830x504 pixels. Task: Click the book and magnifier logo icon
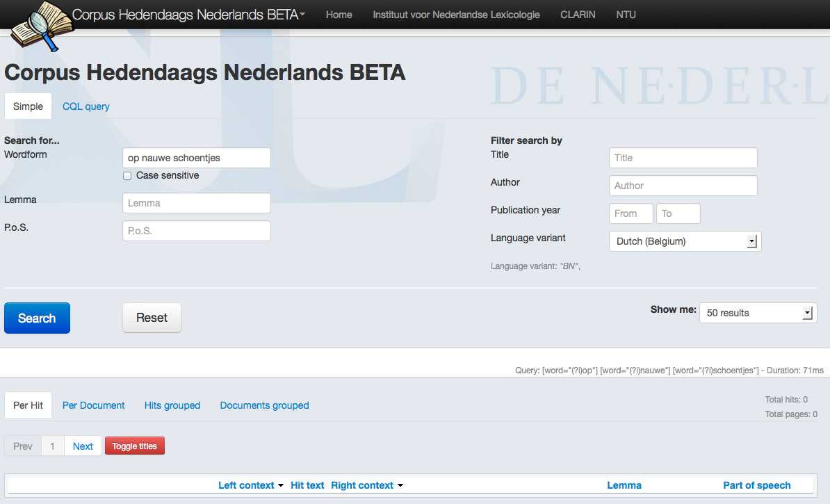pos(42,26)
